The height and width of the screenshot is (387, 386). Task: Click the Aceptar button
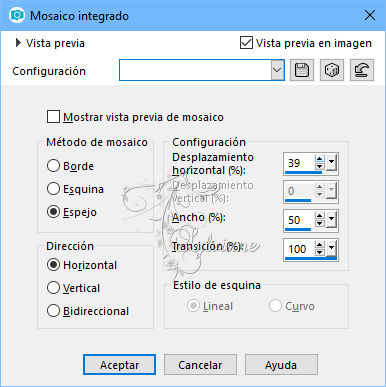click(x=119, y=365)
